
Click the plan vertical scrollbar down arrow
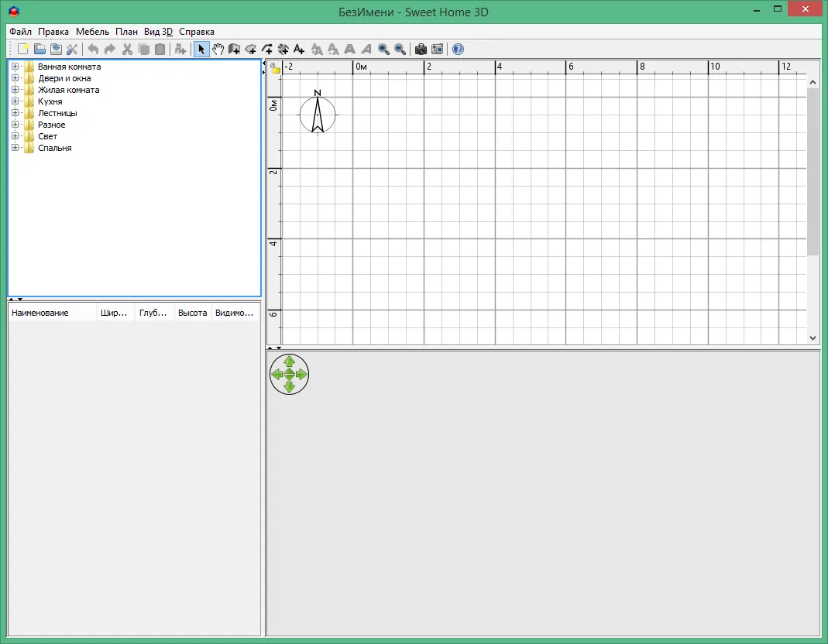813,337
